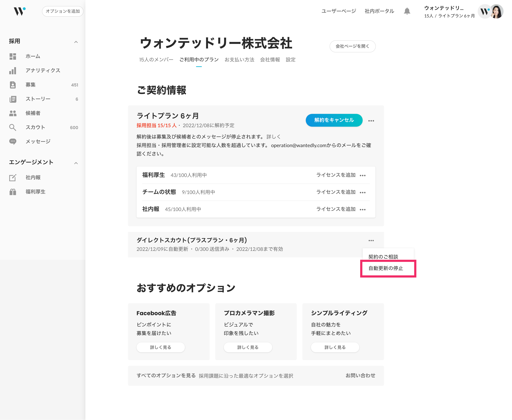
Task: Click the 解約をキャンセル button
Action: (x=334, y=120)
